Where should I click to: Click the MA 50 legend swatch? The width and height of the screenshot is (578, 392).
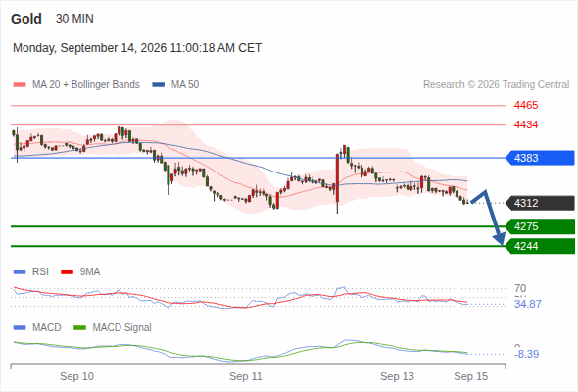(159, 85)
